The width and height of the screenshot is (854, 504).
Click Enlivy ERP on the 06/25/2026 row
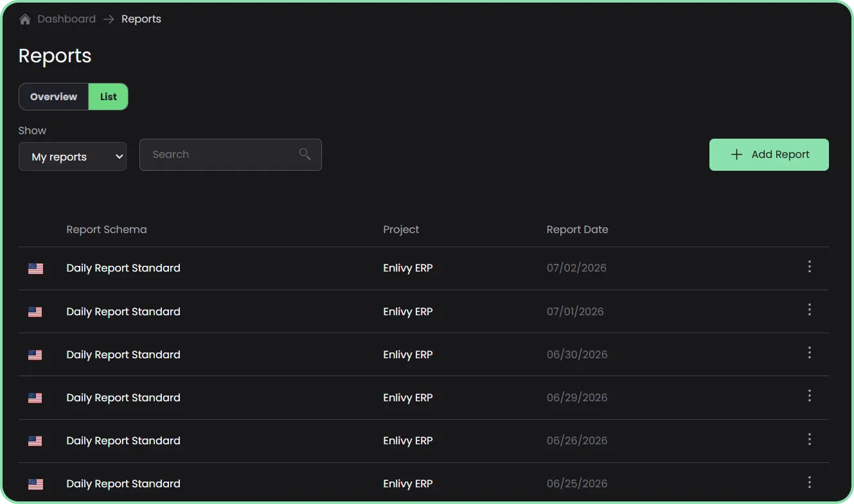point(408,483)
